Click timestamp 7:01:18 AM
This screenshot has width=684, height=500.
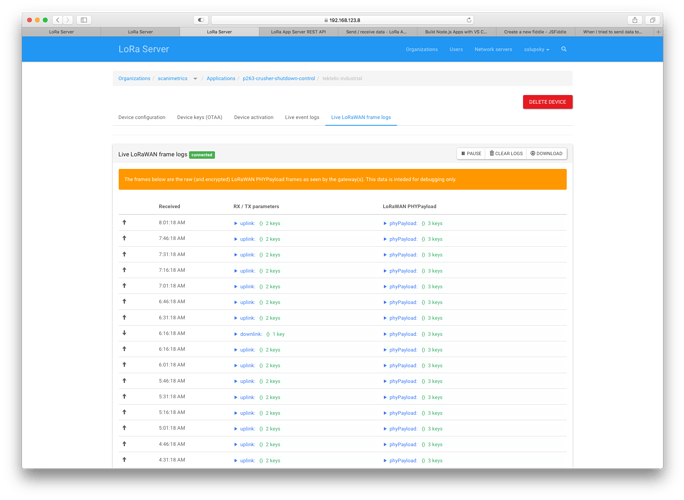pos(172,286)
